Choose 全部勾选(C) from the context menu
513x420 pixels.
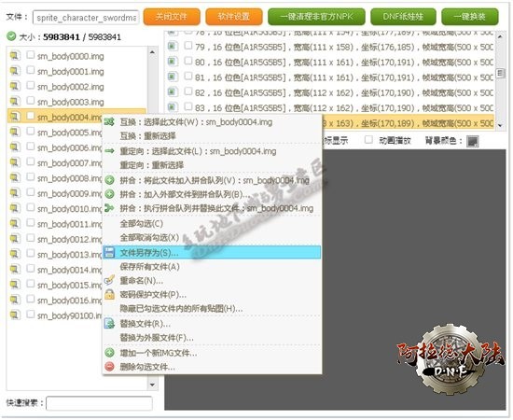142,224
